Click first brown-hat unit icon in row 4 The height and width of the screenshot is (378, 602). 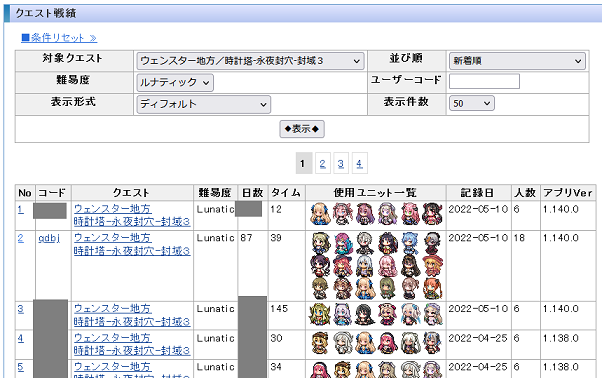click(320, 343)
